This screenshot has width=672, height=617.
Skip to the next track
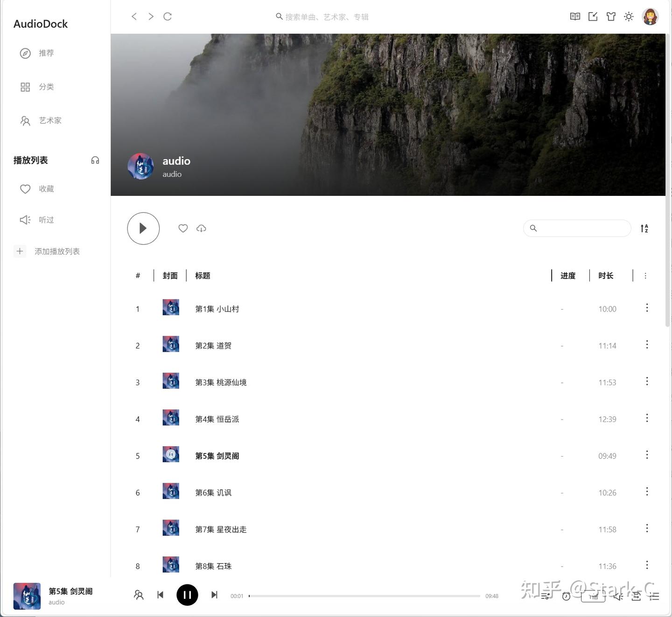pos(214,595)
